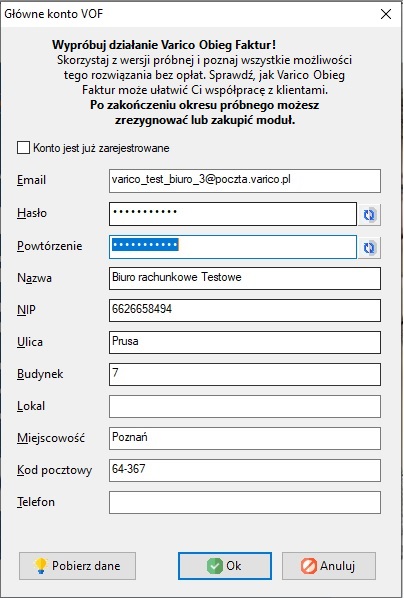The width and height of the screenshot is (404, 598).
Task: Click into the Email input field
Action: [245, 181]
